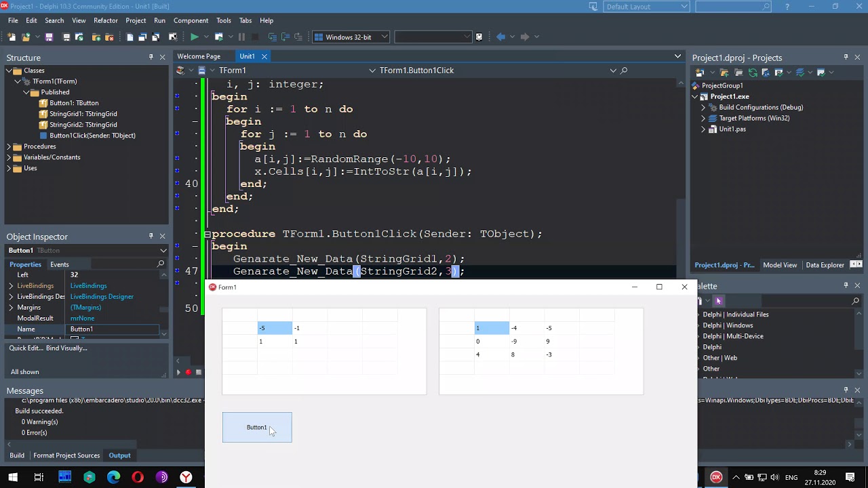868x488 pixels.
Task: Click the Name property value field
Action: tap(114, 329)
